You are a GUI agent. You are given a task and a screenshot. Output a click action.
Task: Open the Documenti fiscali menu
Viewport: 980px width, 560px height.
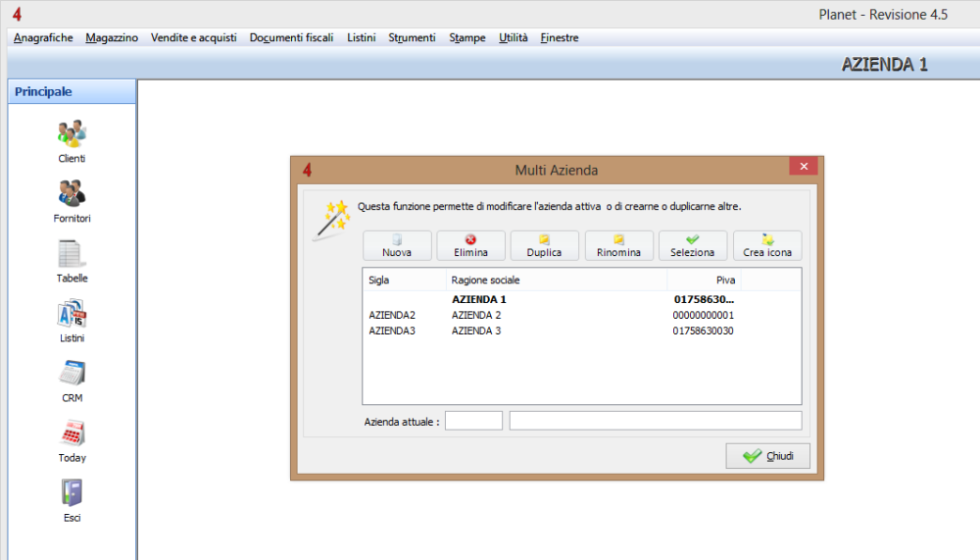tap(291, 37)
